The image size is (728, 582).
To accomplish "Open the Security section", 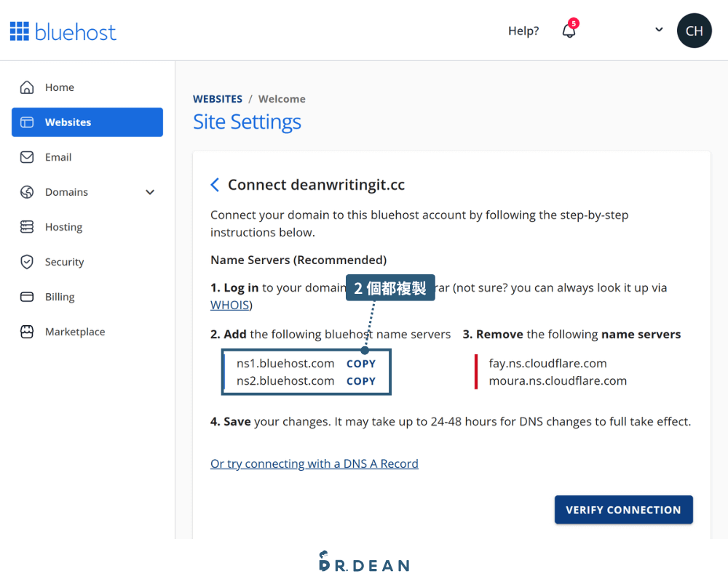I will pyautogui.click(x=87, y=262).
